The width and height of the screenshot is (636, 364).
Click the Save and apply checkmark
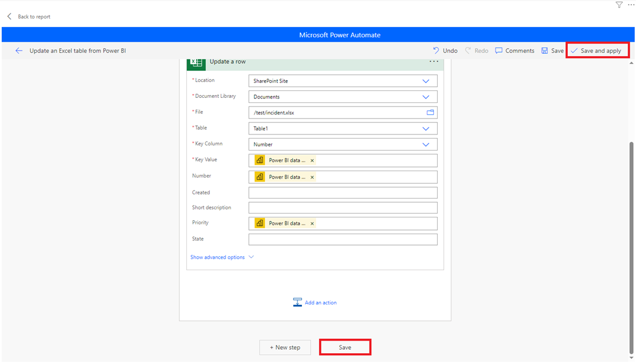point(574,51)
